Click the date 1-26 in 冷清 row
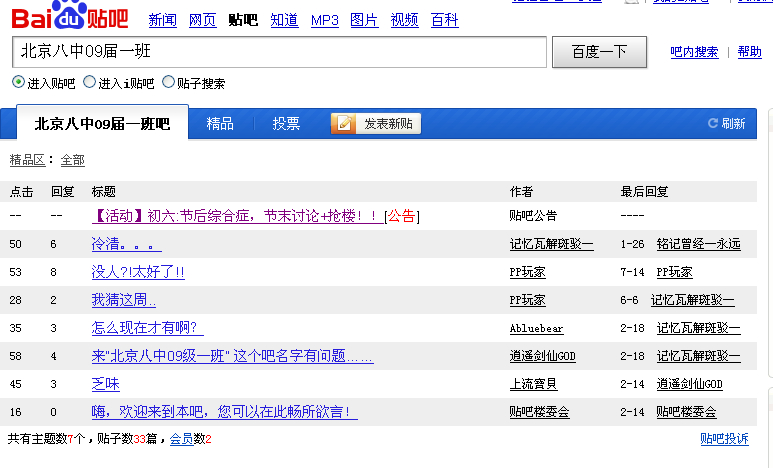The width and height of the screenshot is (773, 468). click(x=632, y=244)
